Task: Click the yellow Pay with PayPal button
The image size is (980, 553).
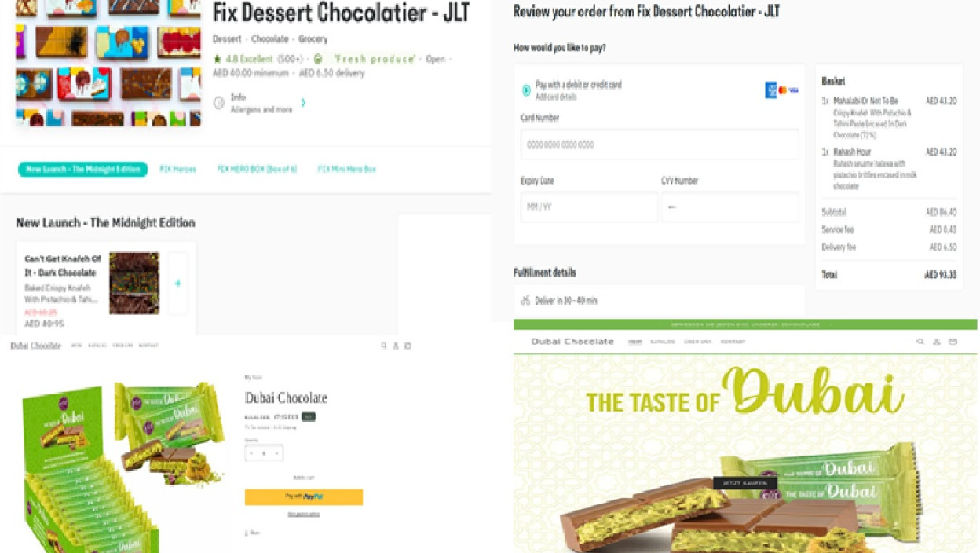Action: pyautogui.click(x=304, y=496)
